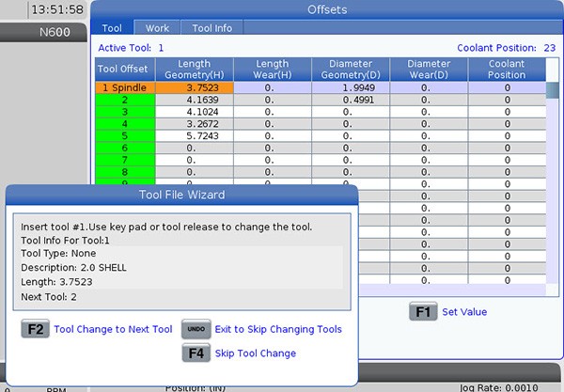Click the Jog Rate: 0.0010 status
The width and height of the screenshot is (564, 392).
499,387
